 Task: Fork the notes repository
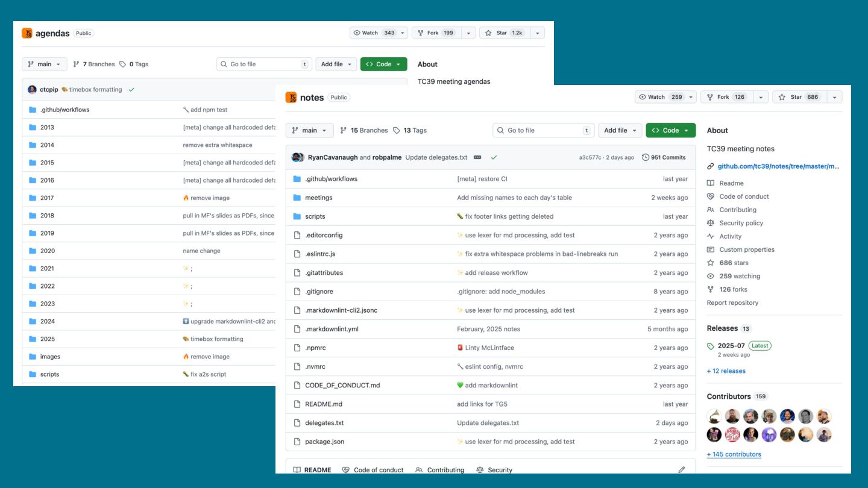727,97
